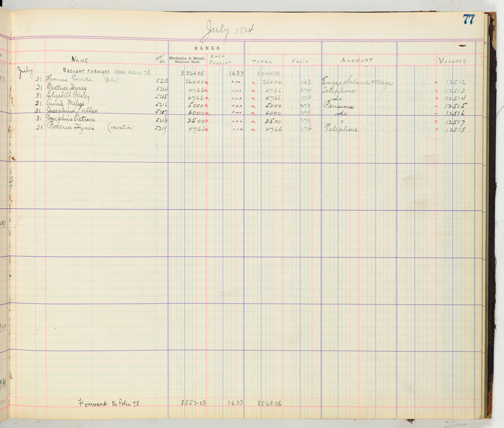Click the Beatrice Hynes entry marked "(vacation)"

(x=90, y=128)
